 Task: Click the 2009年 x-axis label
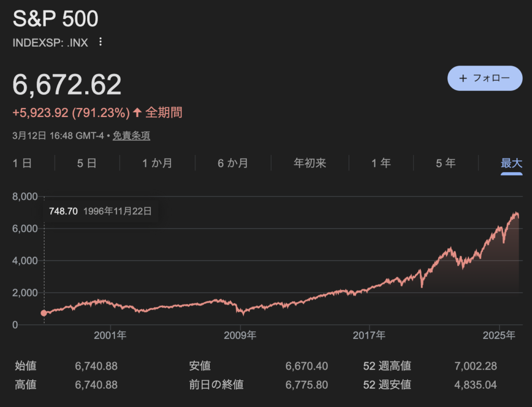click(x=241, y=335)
